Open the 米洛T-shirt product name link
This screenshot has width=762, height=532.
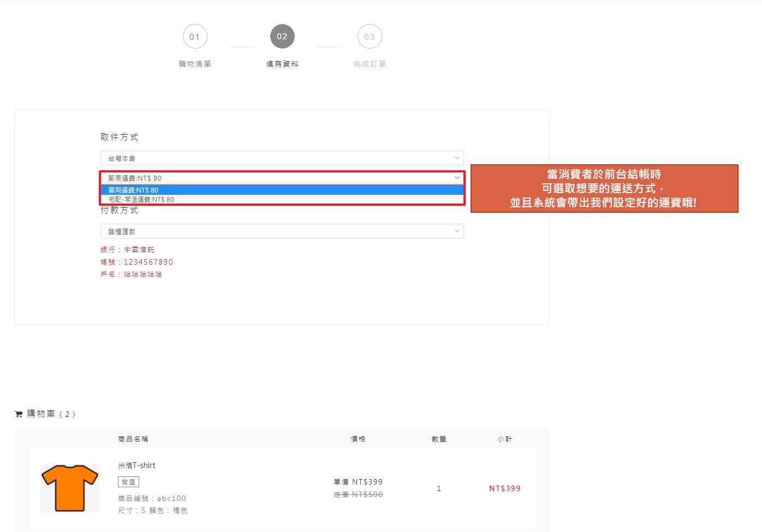(x=136, y=465)
